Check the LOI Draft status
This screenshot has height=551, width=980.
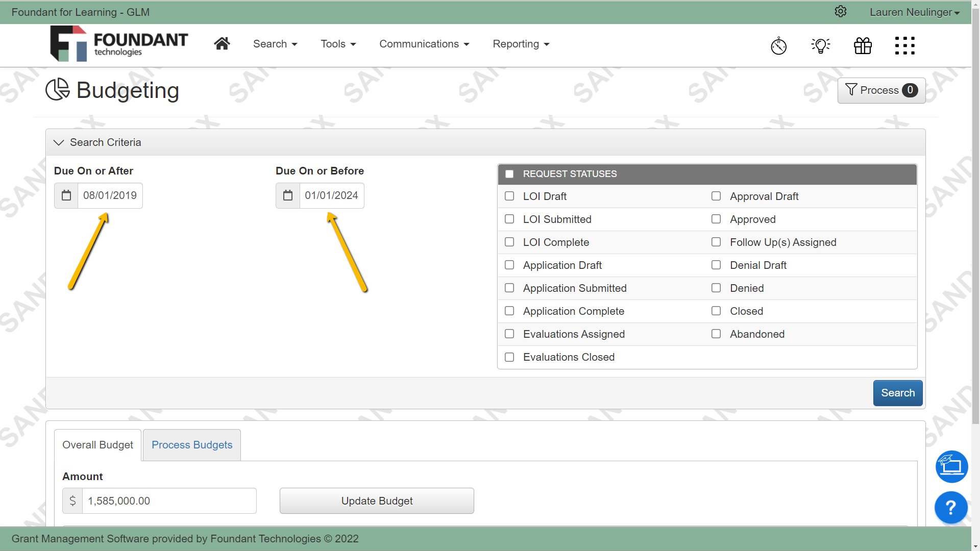click(509, 196)
